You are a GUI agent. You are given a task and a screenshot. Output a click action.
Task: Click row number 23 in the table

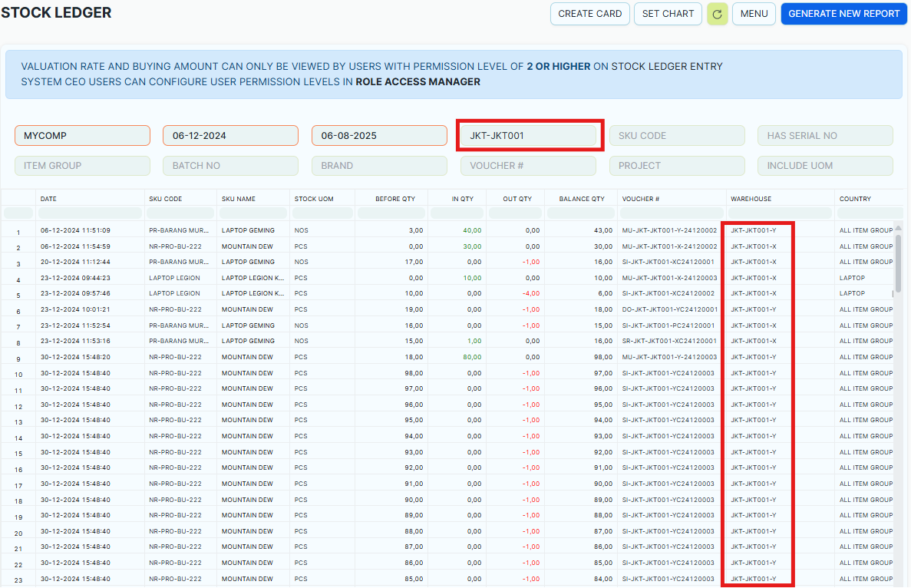(18, 580)
